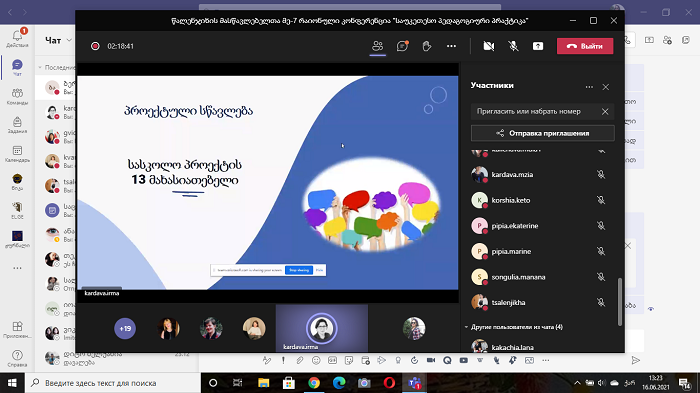
Task: Toggle mute icon for korshia.keto
Action: (x=601, y=200)
